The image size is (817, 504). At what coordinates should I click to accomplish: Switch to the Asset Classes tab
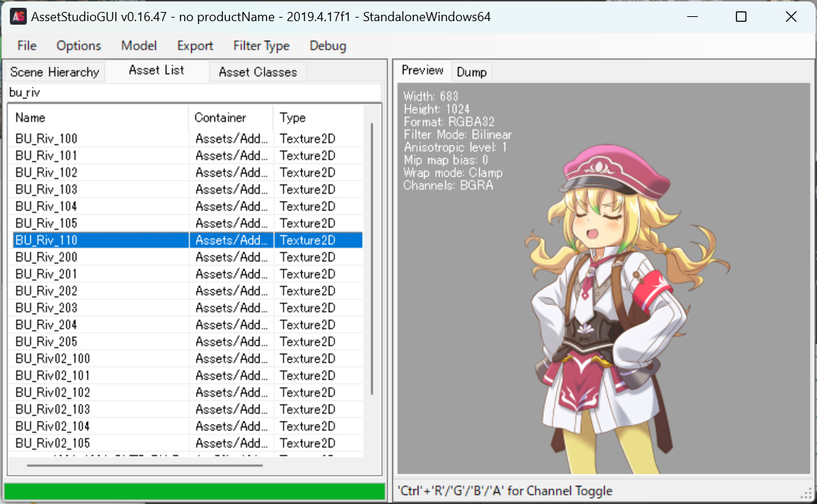coord(258,72)
